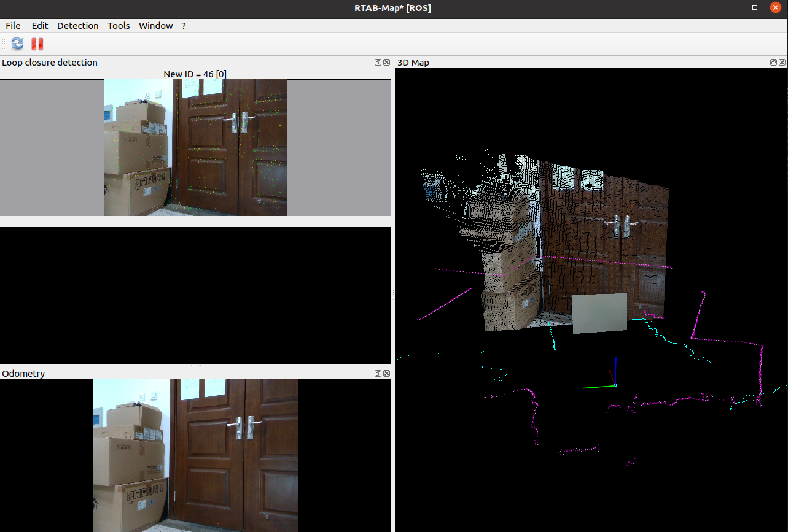Open the Edit menu
The height and width of the screenshot is (532, 788).
click(x=40, y=26)
